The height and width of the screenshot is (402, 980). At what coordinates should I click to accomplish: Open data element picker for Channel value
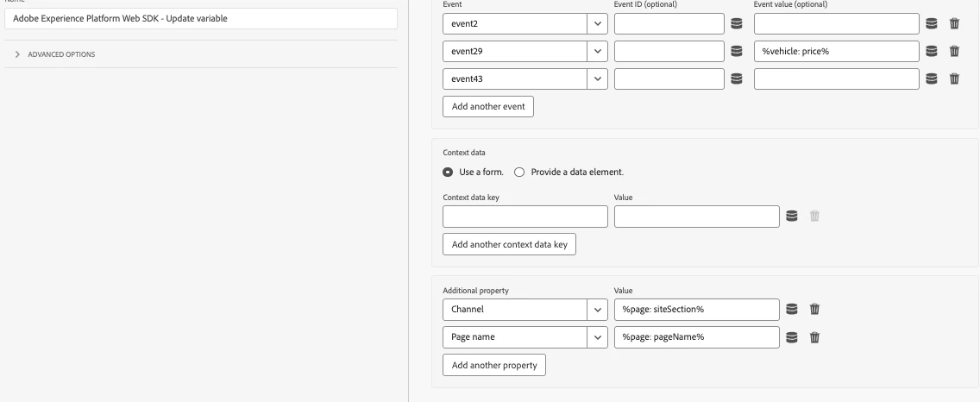coord(791,309)
